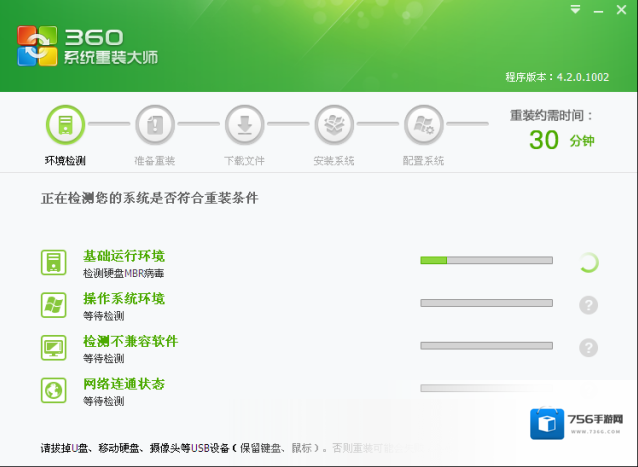Select the 安装系统 step icon

334,125
